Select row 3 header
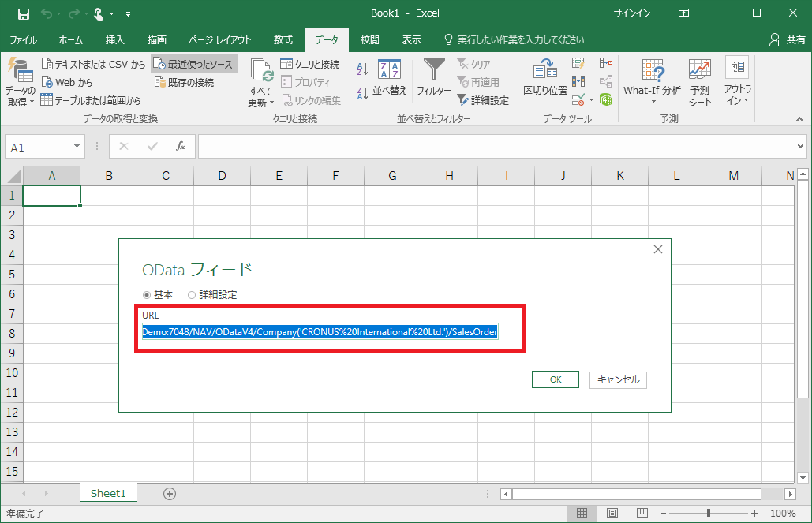The width and height of the screenshot is (812, 523). [12, 235]
